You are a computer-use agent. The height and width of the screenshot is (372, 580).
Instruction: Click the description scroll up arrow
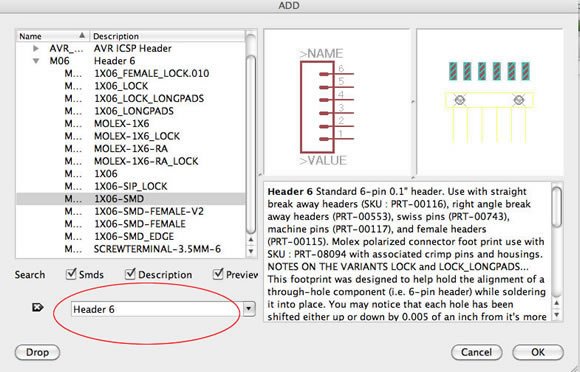click(x=557, y=304)
